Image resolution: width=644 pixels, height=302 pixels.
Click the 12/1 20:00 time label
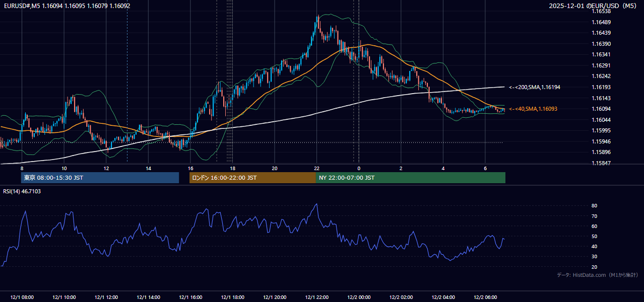(275, 297)
